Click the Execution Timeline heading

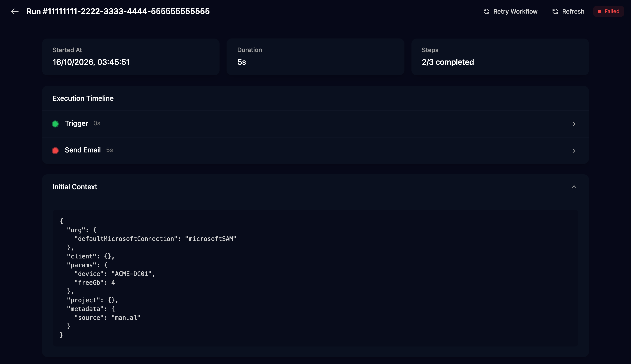(83, 98)
